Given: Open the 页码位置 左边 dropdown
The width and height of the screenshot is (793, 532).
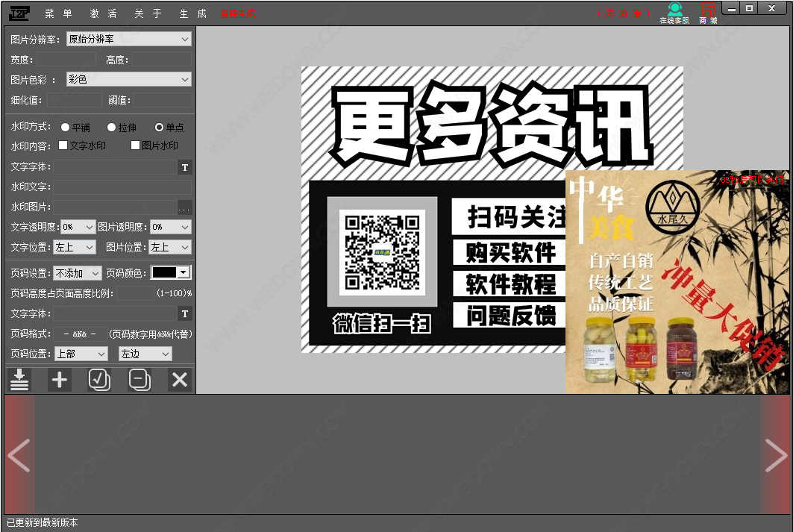Looking at the screenshot, I should (x=145, y=354).
